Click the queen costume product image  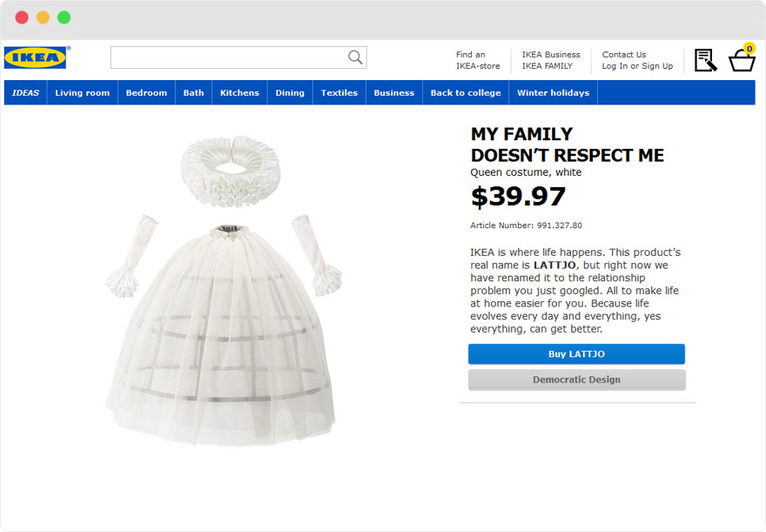[x=224, y=291]
